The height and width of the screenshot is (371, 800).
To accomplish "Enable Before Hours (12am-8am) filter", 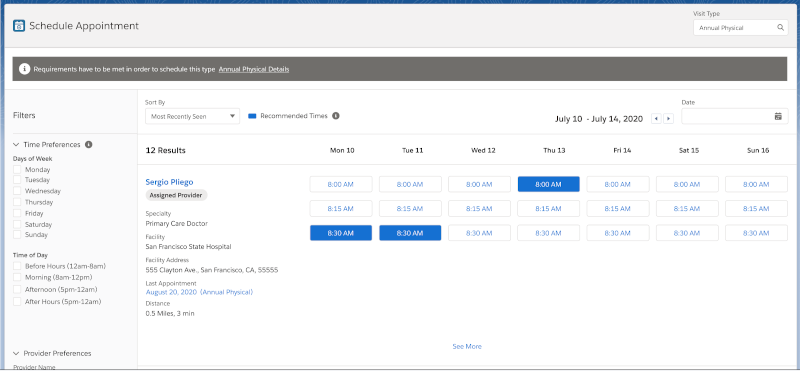I will pyautogui.click(x=17, y=266).
